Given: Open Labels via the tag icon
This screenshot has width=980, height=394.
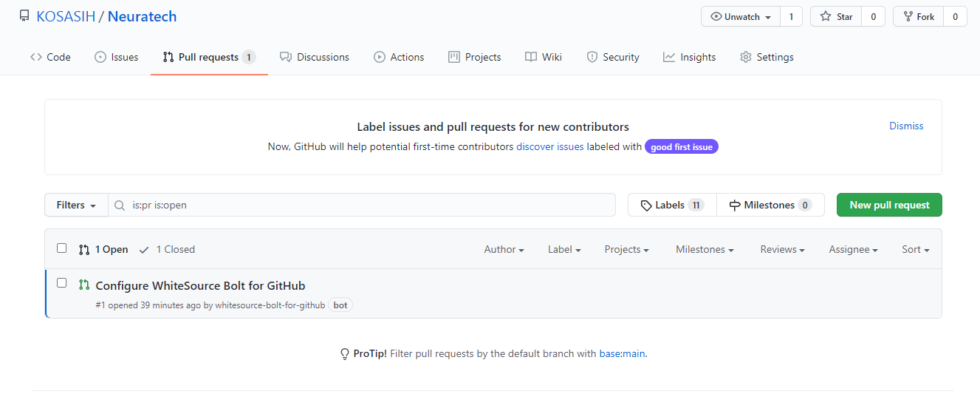Looking at the screenshot, I should click(x=646, y=205).
